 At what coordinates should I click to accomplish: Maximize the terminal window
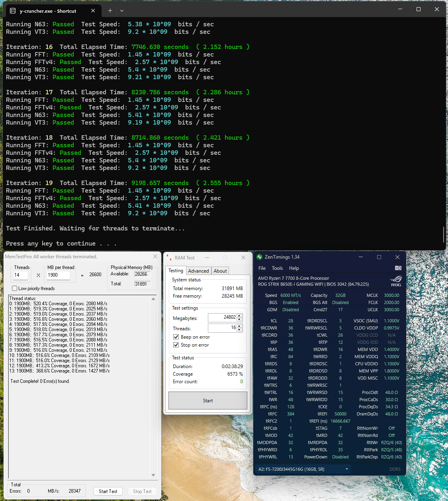click(x=419, y=9)
